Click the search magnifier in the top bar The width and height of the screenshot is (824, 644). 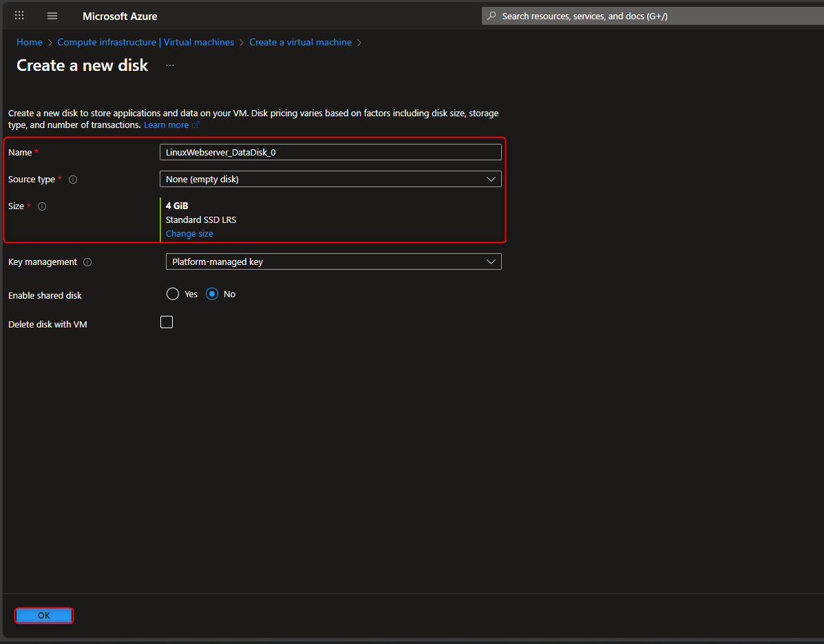491,15
